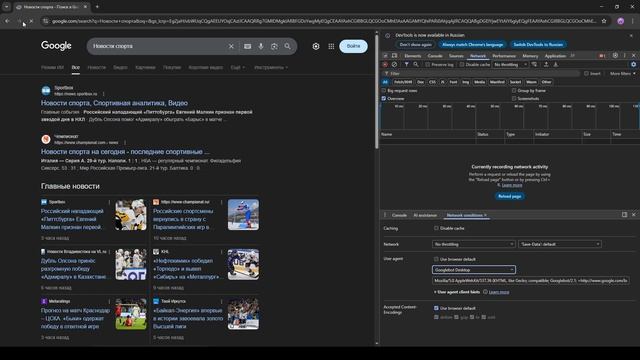Viewport: 640px width, 360px height.
Task: Open Sportbox result Новости спорта, Спортивная аналитика
Action: coord(114,103)
